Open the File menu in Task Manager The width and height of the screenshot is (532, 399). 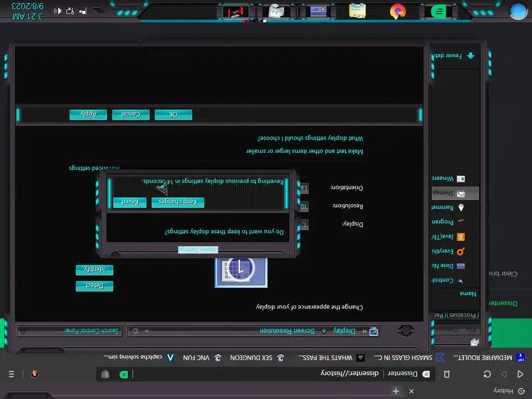coord(471,329)
